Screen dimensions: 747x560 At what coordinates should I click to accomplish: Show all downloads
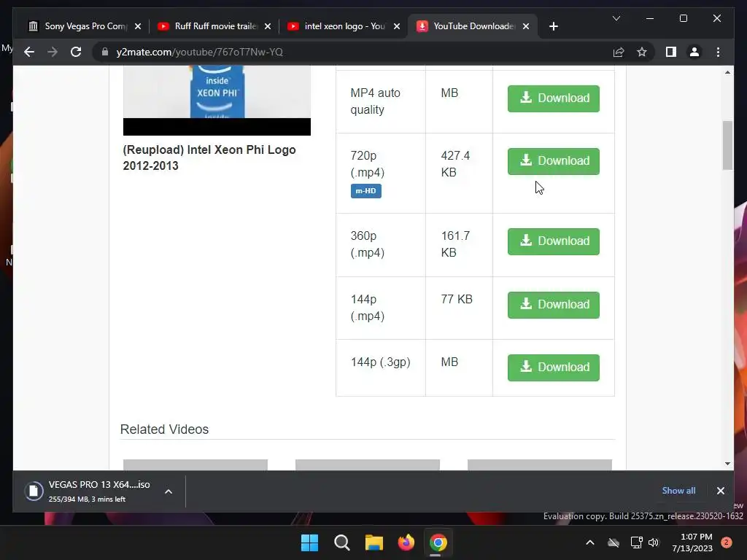tap(678, 491)
